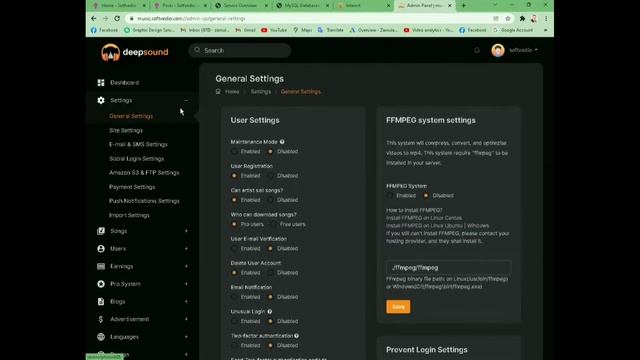Click the Users person icon in sidebar
Screen dimensions: 640x360
101,249
